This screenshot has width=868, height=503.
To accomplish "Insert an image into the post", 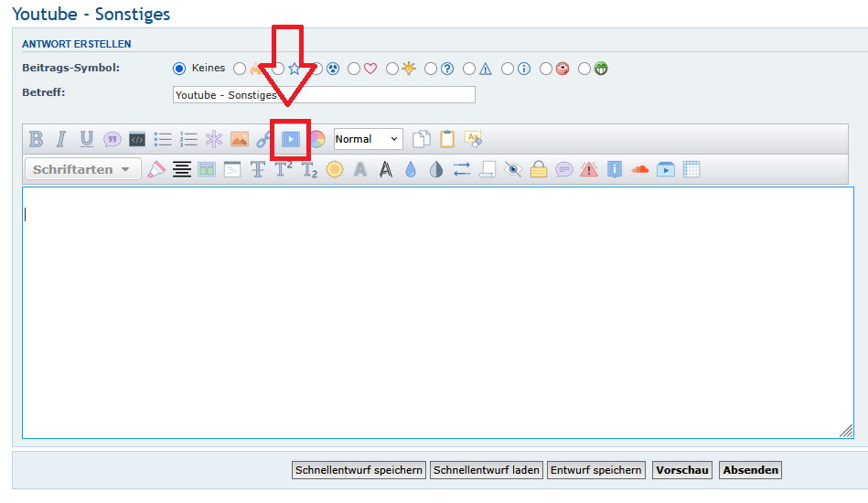I will 239,139.
